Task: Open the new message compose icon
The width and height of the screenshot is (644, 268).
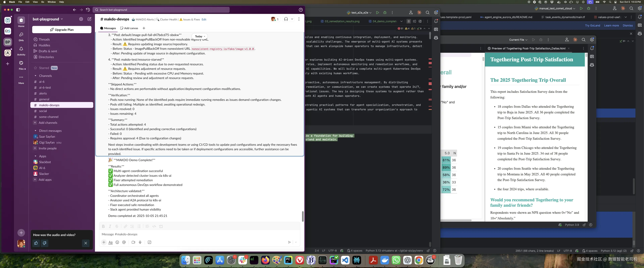Action: (x=89, y=19)
